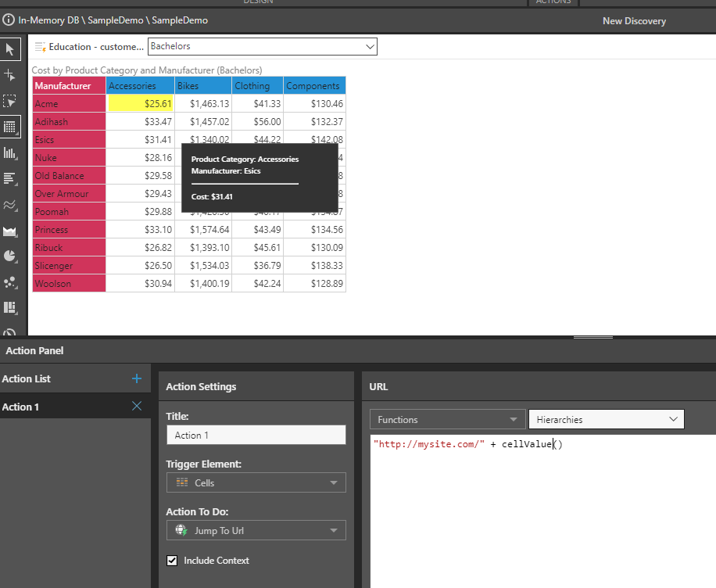
Task: Pick the horizontal bar chart visualization
Action: coord(9,178)
